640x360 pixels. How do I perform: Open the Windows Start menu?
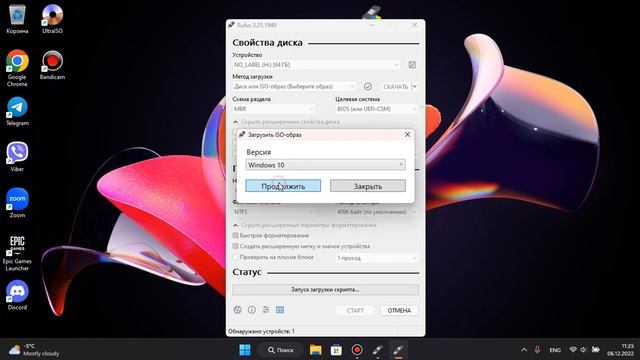point(245,350)
